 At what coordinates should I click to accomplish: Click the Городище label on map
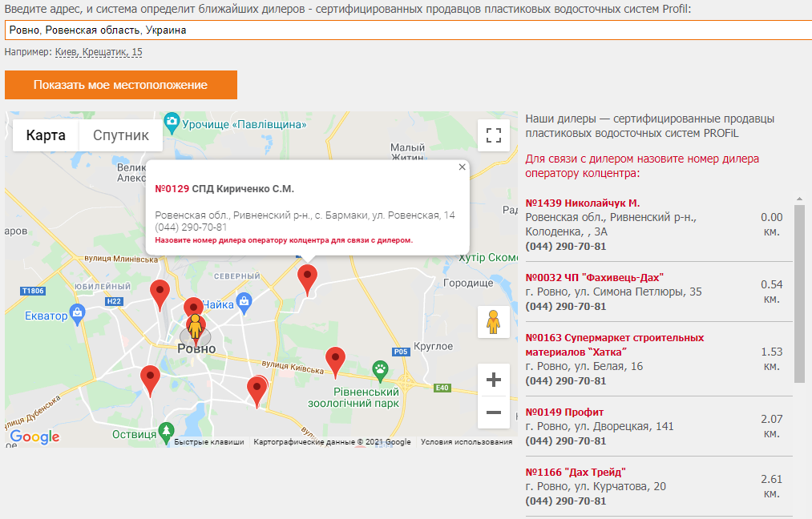tap(468, 283)
